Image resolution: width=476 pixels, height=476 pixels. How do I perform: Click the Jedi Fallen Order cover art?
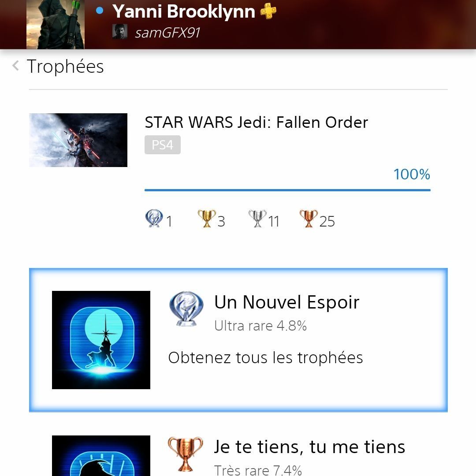point(78,140)
